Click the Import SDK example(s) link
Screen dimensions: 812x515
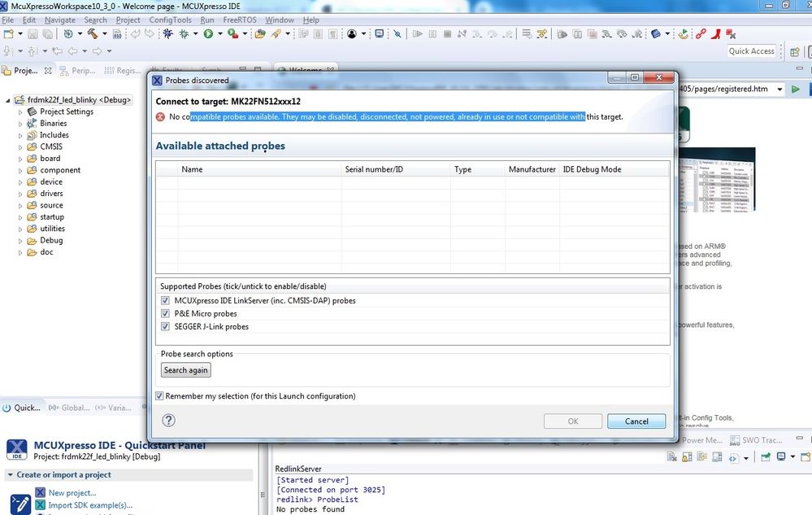pos(90,505)
